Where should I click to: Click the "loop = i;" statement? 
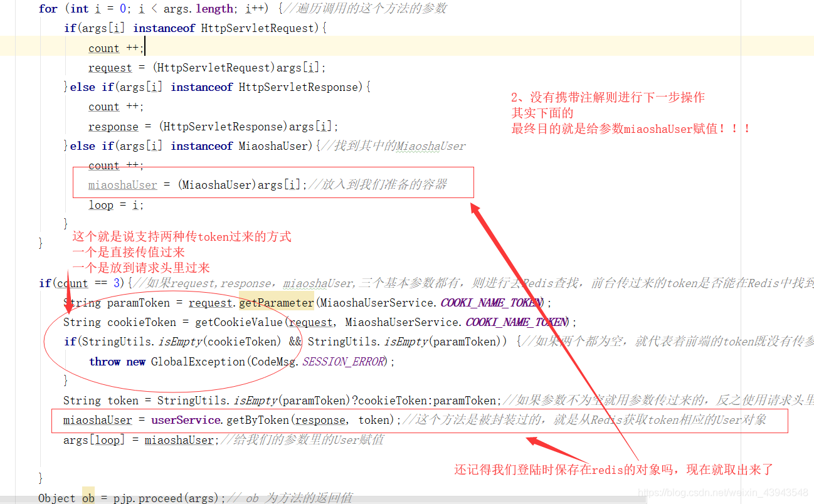coord(117,205)
